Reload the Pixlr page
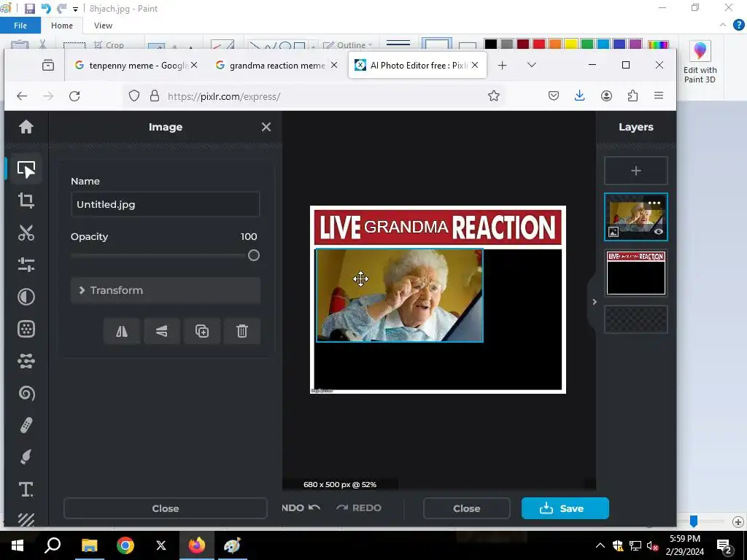Image resolution: width=747 pixels, height=560 pixels. click(x=74, y=96)
